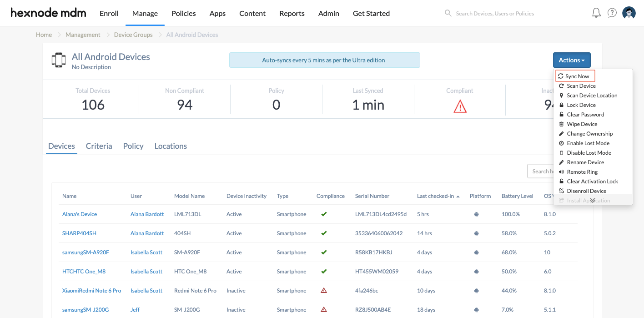Switch to the Criteria tab
This screenshot has width=644, height=318.
click(99, 146)
